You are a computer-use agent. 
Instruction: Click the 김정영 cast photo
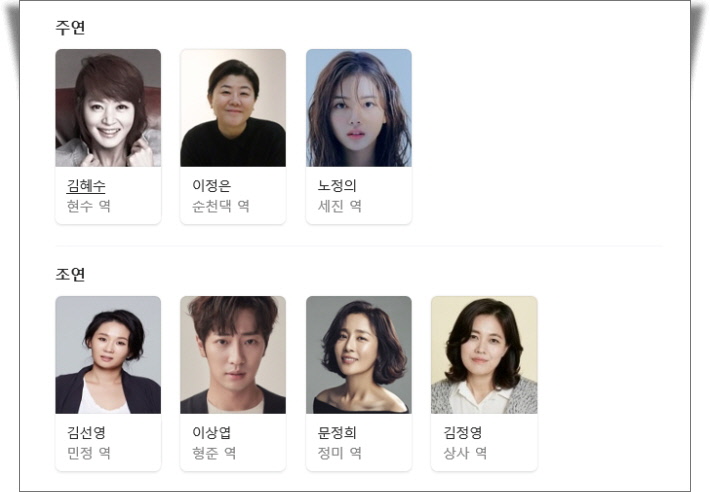(484, 355)
